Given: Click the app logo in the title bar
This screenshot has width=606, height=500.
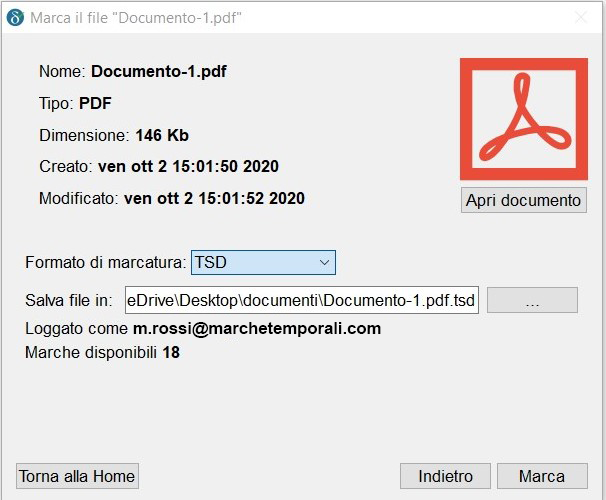Looking at the screenshot, I should 15,18.
